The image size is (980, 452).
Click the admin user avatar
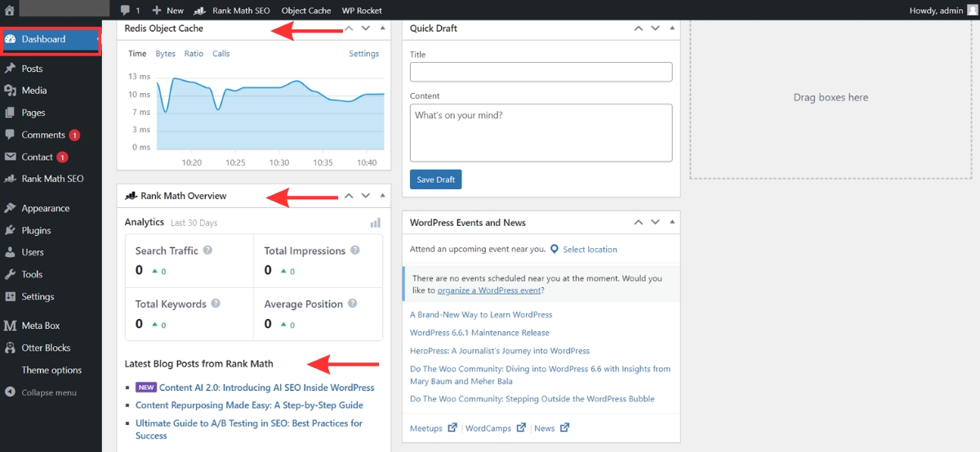point(972,10)
